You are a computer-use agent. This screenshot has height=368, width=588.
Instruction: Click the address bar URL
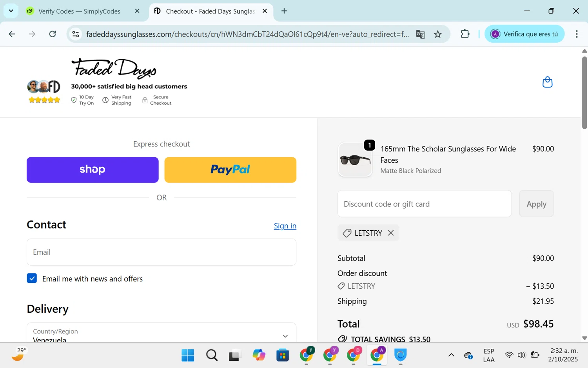[247, 34]
